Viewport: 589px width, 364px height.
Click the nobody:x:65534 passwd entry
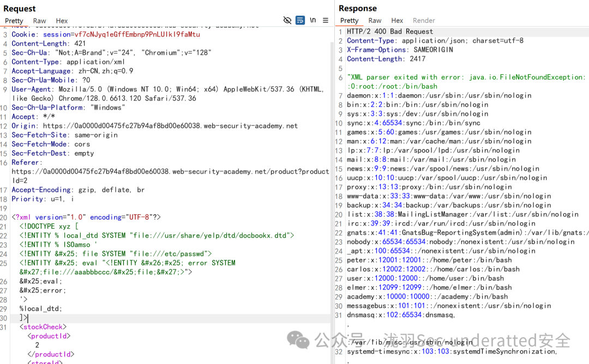coord(460,242)
